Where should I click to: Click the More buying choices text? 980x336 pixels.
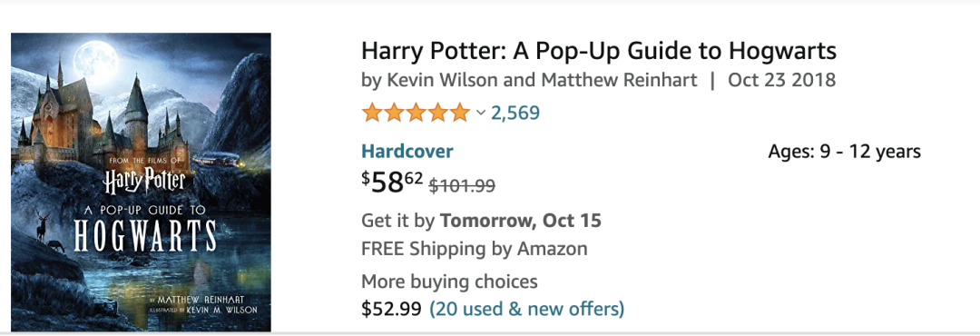tap(449, 282)
